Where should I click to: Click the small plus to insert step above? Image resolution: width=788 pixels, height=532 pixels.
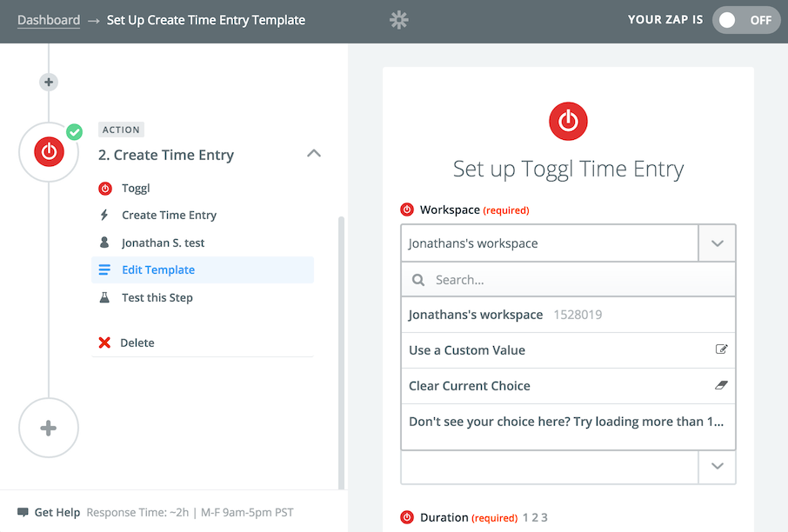(49, 82)
